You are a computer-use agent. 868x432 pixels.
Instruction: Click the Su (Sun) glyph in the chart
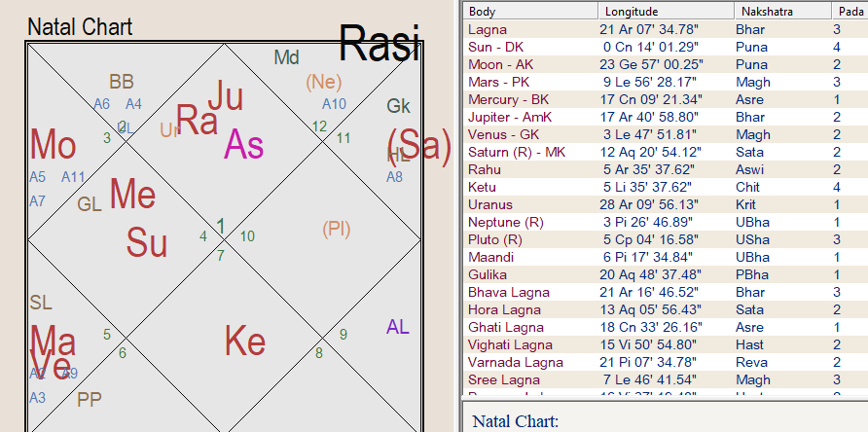pyautogui.click(x=147, y=242)
